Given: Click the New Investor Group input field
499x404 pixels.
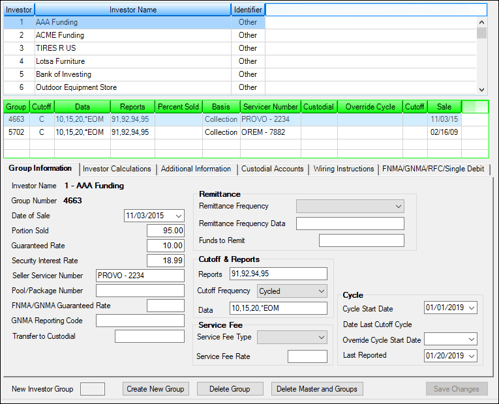Looking at the screenshot, I should [x=93, y=389].
